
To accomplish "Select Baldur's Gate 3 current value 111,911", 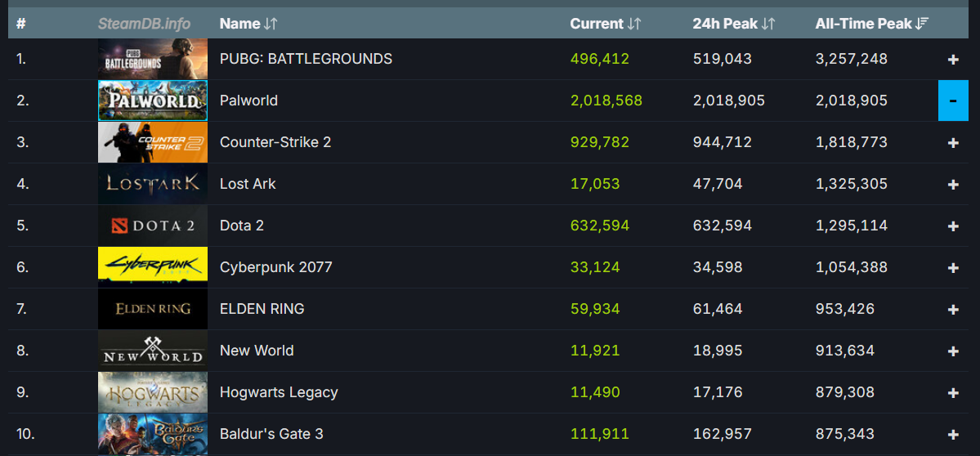I will point(600,434).
